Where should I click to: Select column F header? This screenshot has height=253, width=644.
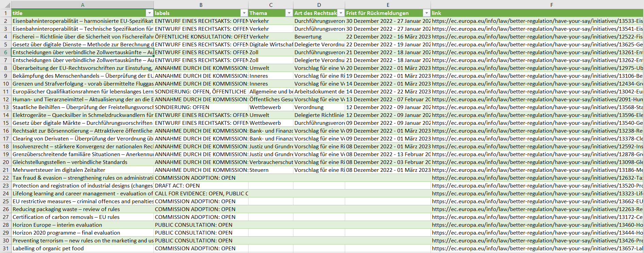click(x=537, y=5)
